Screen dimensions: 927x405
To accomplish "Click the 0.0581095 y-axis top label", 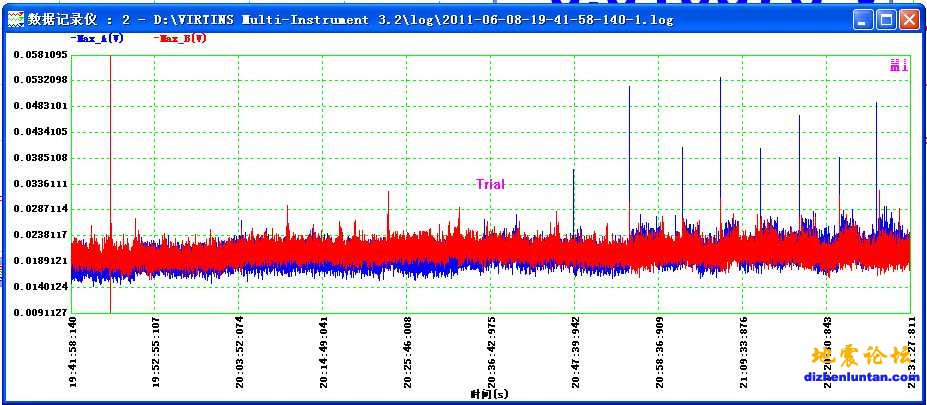I will coord(40,54).
